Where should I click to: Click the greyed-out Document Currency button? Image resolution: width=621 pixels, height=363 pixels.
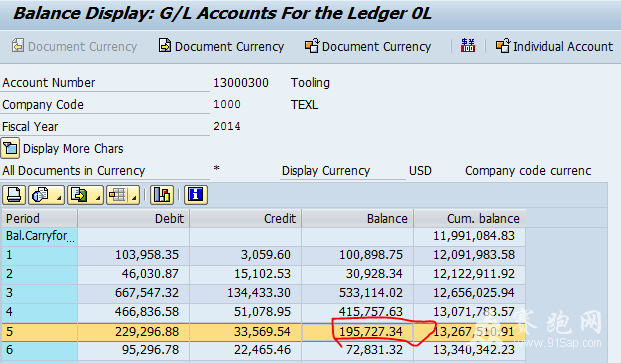coord(74,46)
